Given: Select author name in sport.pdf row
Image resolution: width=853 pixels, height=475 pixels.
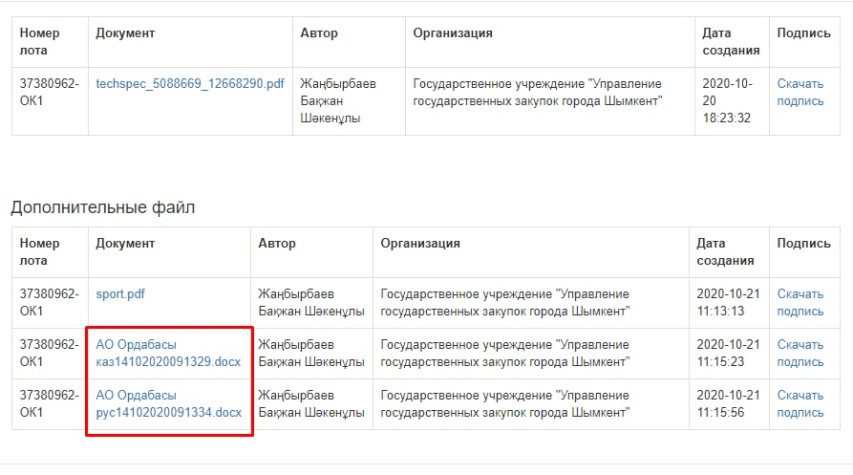Looking at the screenshot, I should [x=311, y=303].
